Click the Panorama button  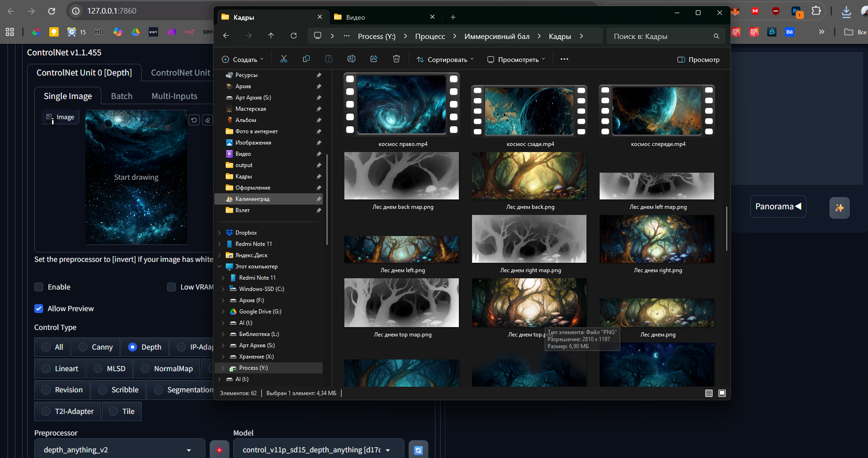(778, 206)
